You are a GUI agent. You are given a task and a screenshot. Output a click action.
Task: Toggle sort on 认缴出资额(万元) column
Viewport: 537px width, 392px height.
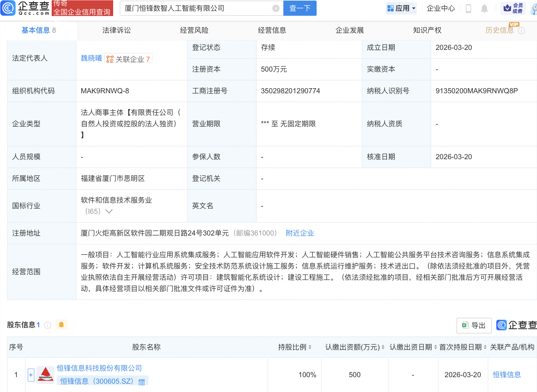tap(383, 347)
